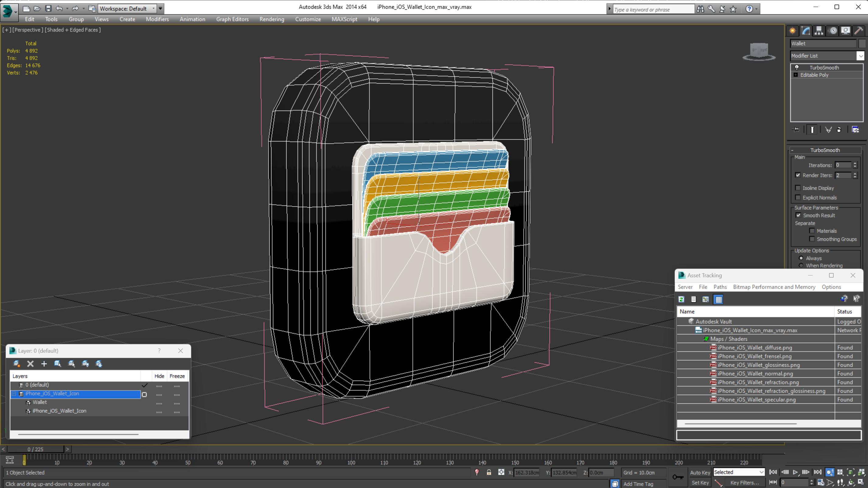Toggle Smooth Result checkbox

click(798, 215)
